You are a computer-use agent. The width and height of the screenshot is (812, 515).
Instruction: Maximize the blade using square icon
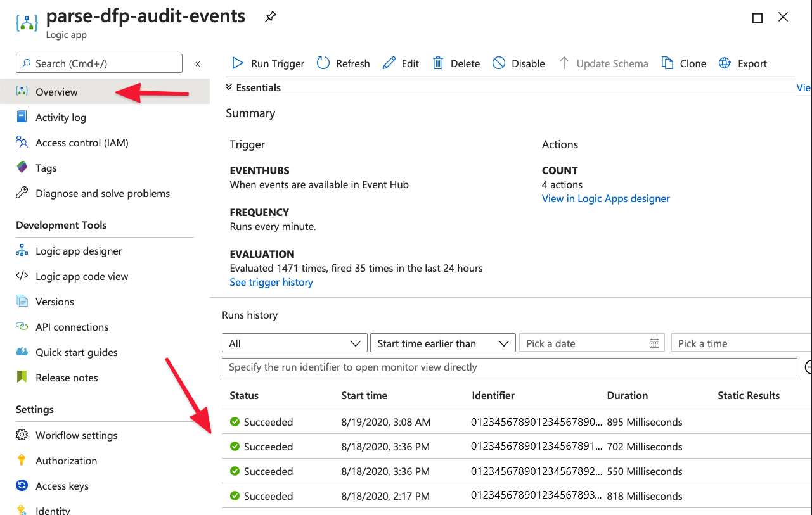click(x=757, y=18)
